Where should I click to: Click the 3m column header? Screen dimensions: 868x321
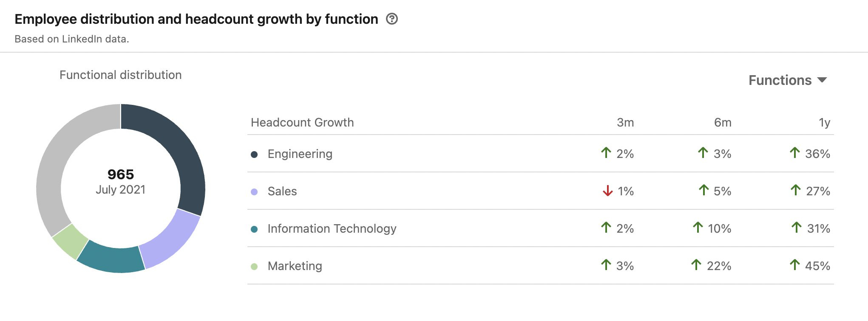pyautogui.click(x=625, y=123)
